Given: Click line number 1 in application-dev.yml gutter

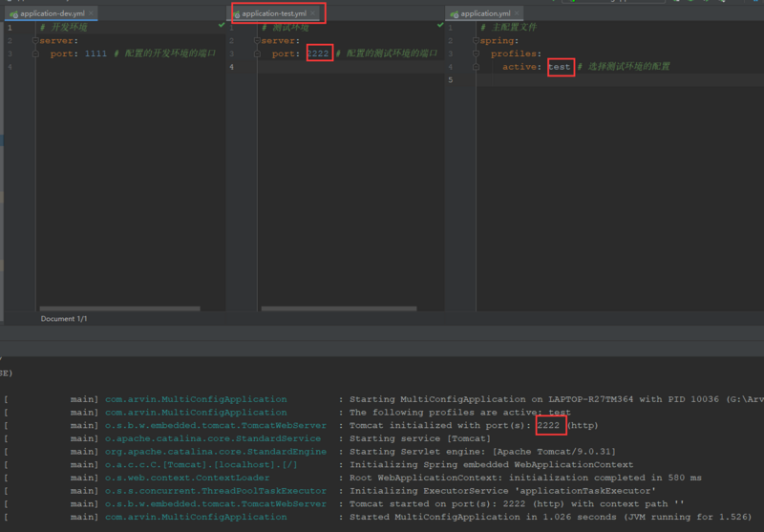Looking at the screenshot, I should (x=10, y=28).
